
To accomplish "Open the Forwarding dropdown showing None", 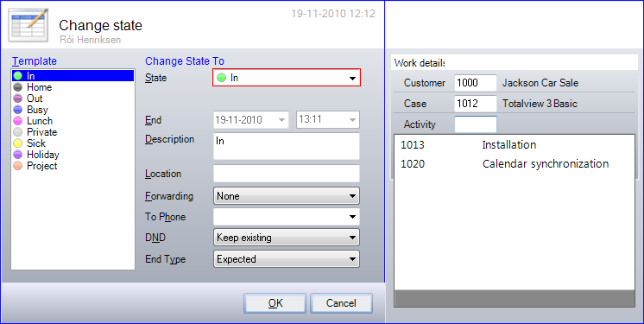I will [x=287, y=196].
